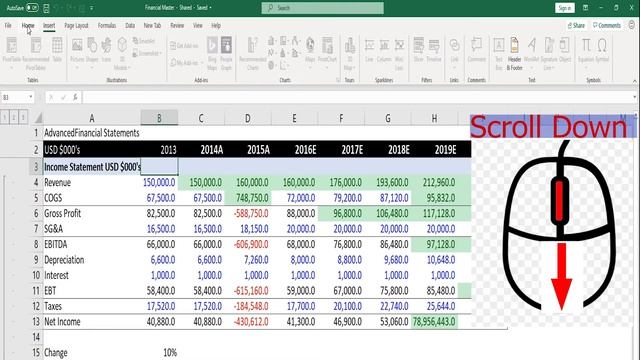Open the Name Box dropdown arrow
The image size is (640, 360).
point(31,97)
